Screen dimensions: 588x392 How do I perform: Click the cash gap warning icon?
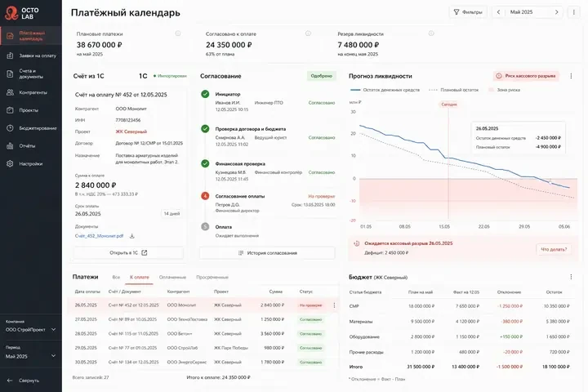pos(357,243)
